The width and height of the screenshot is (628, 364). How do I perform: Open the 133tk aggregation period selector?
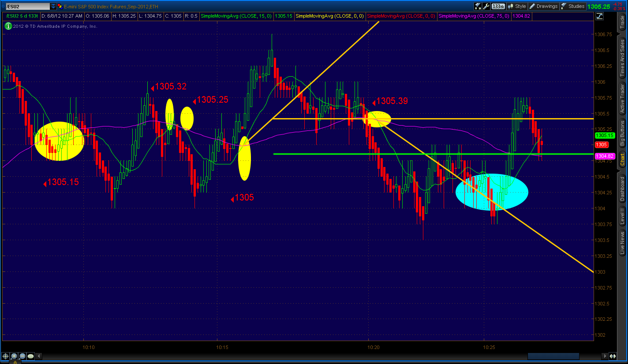[498, 6]
